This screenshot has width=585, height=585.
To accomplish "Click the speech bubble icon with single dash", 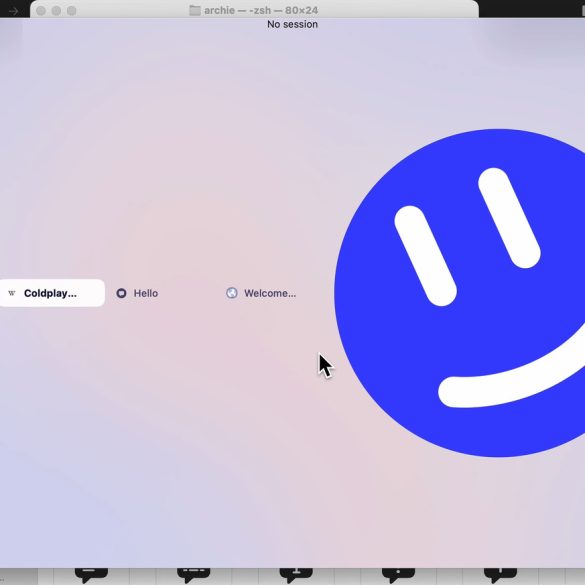I will 91,575.
